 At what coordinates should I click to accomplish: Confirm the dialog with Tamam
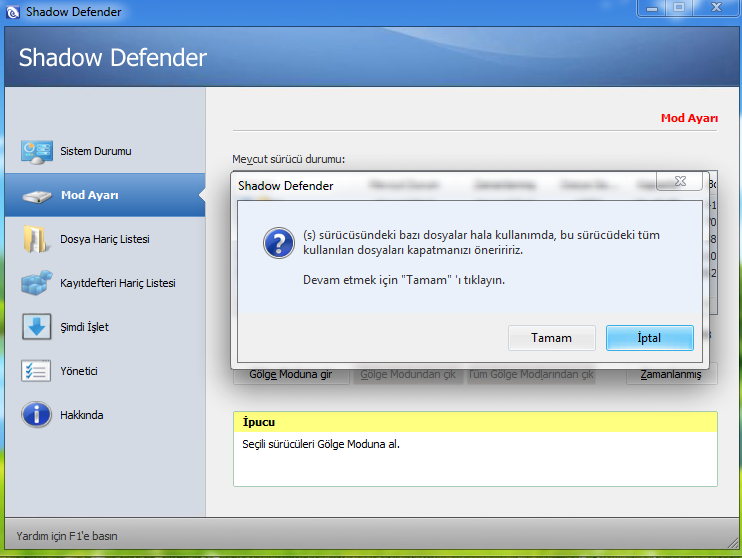551,338
